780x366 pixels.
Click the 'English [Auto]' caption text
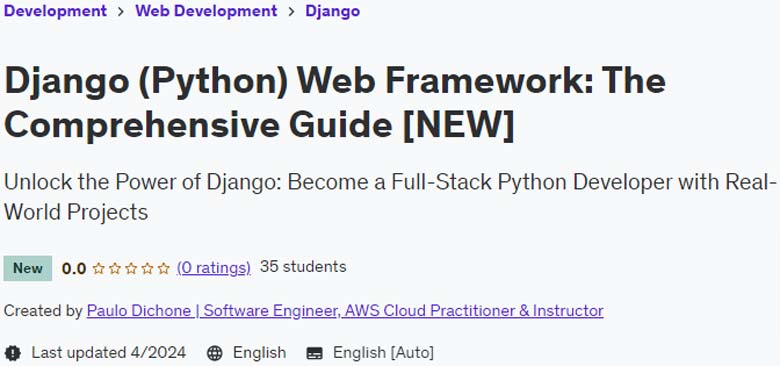pos(384,353)
